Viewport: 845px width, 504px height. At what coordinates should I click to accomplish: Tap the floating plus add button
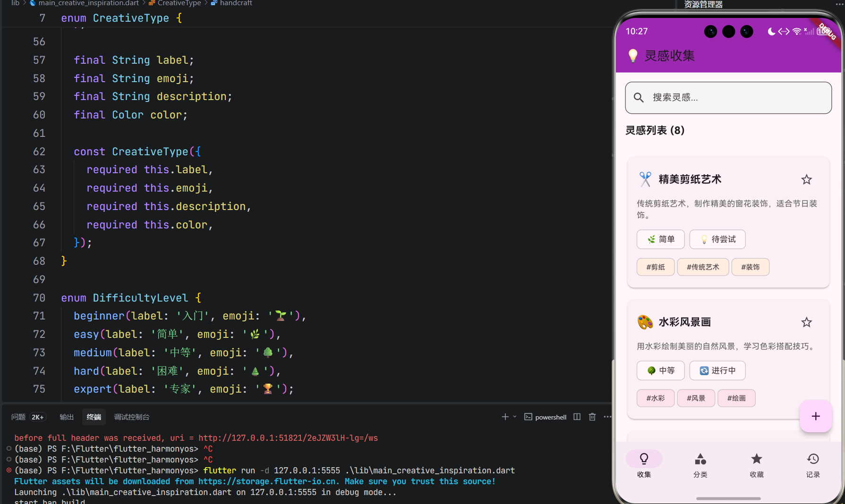pyautogui.click(x=815, y=416)
